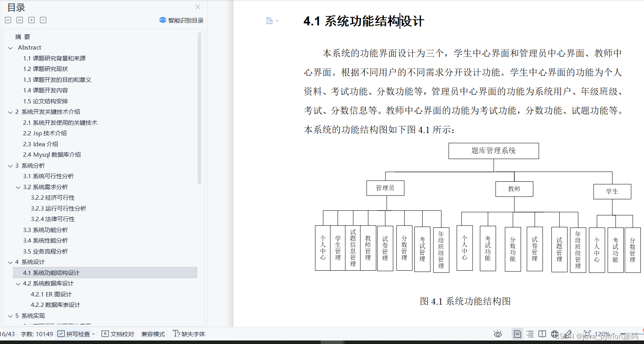The height and width of the screenshot is (344, 644).
Task: Collapse the Abstract outline node
Action: point(11,48)
